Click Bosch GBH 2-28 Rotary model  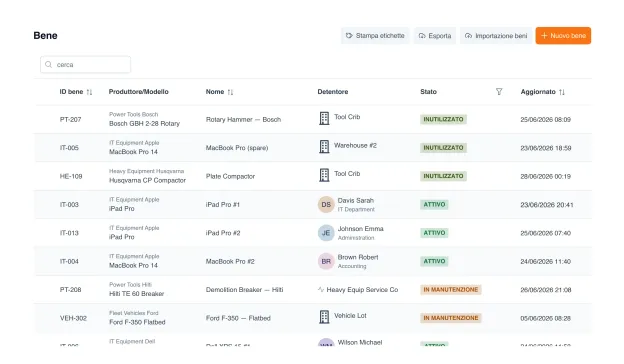click(144, 124)
